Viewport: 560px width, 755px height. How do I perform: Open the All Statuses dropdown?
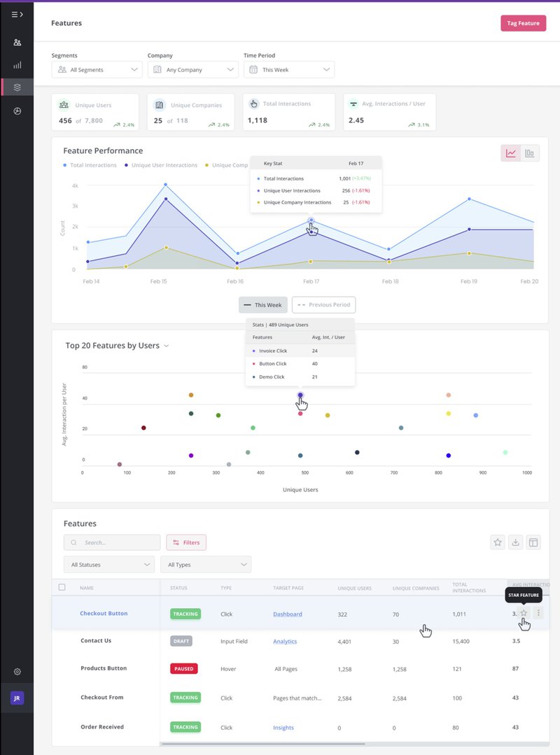108,564
